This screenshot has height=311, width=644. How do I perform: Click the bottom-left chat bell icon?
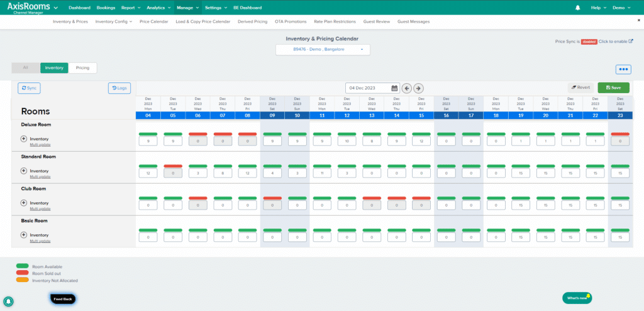coord(9,301)
